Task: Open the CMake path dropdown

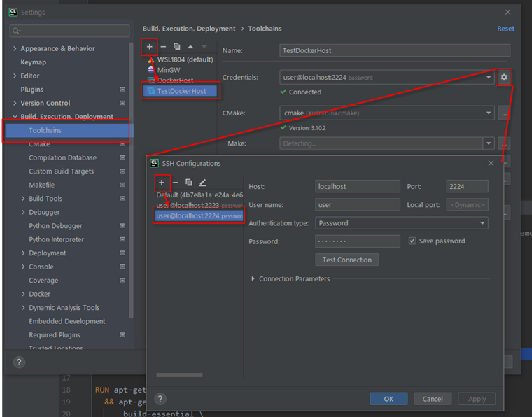Action: click(x=489, y=113)
